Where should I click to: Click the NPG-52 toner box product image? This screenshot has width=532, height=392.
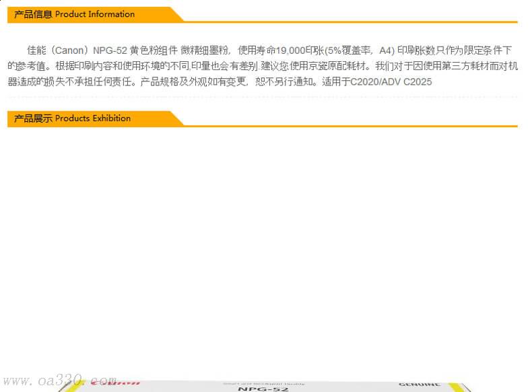(264, 386)
